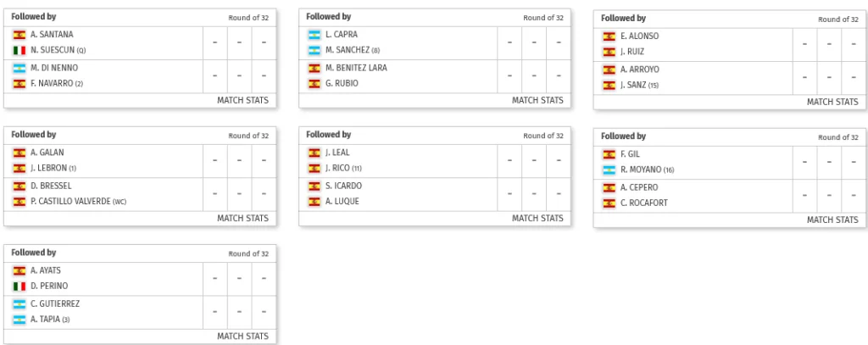
Task: Click the Spain flag next to J. Lebron
Action: coord(19,169)
